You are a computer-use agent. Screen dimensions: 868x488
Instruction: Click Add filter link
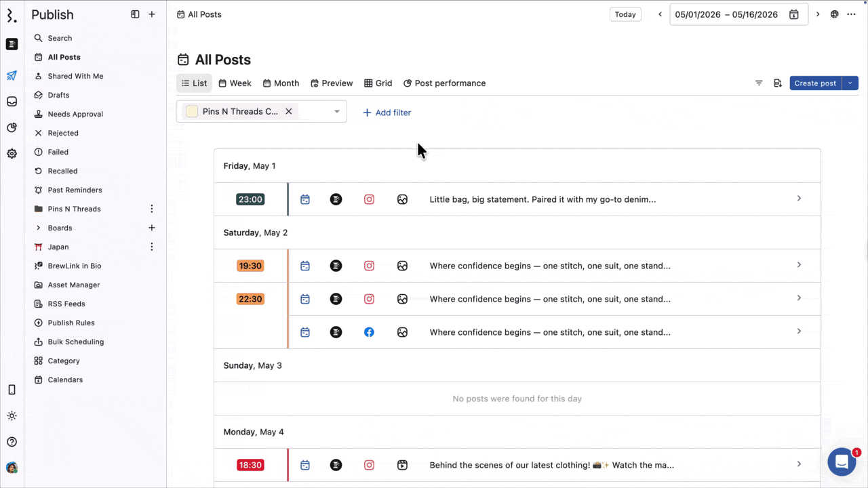click(387, 113)
